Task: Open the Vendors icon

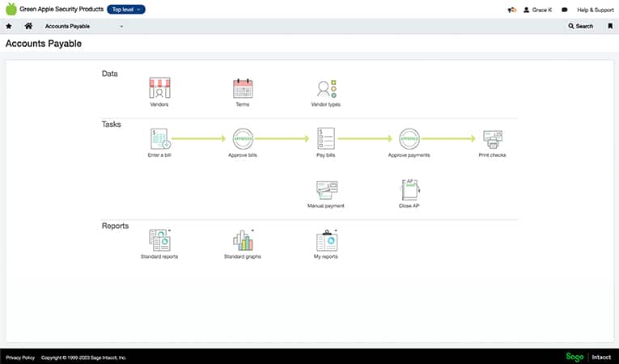Action: (x=159, y=87)
